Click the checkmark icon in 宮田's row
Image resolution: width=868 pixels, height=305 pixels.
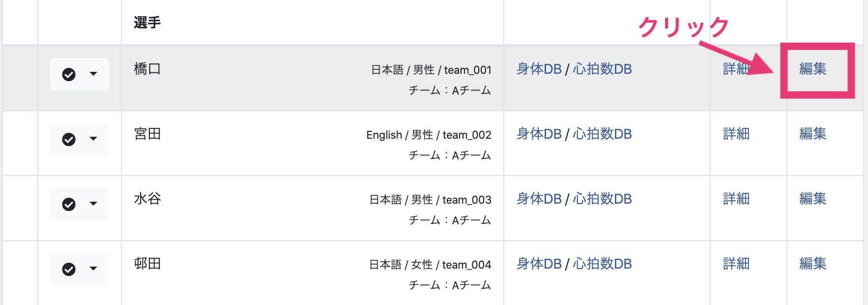tap(69, 139)
